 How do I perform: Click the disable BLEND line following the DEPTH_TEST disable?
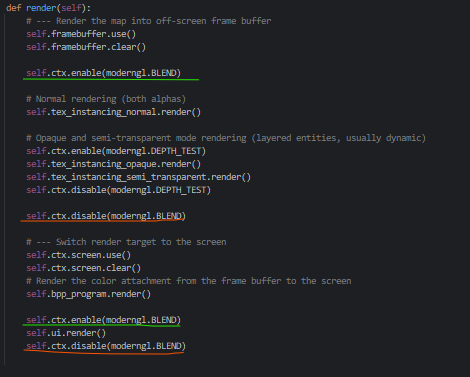[x=106, y=216]
